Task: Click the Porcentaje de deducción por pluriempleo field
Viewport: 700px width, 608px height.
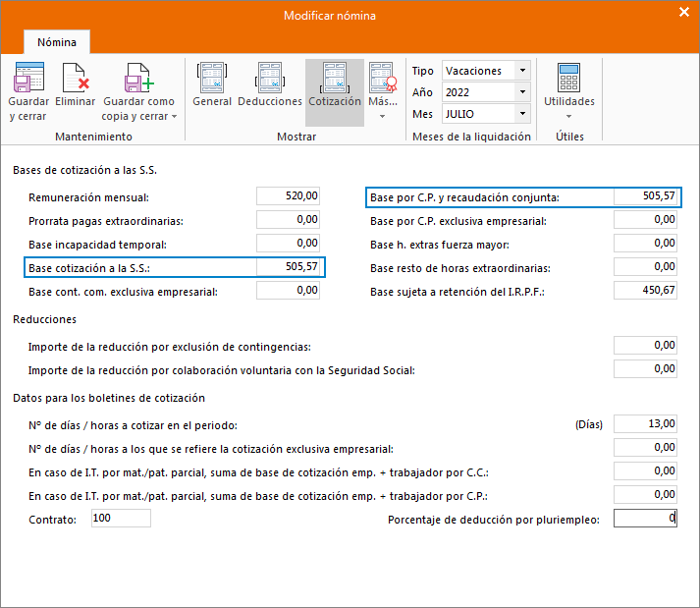Action: pyautogui.click(x=645, y=519)
